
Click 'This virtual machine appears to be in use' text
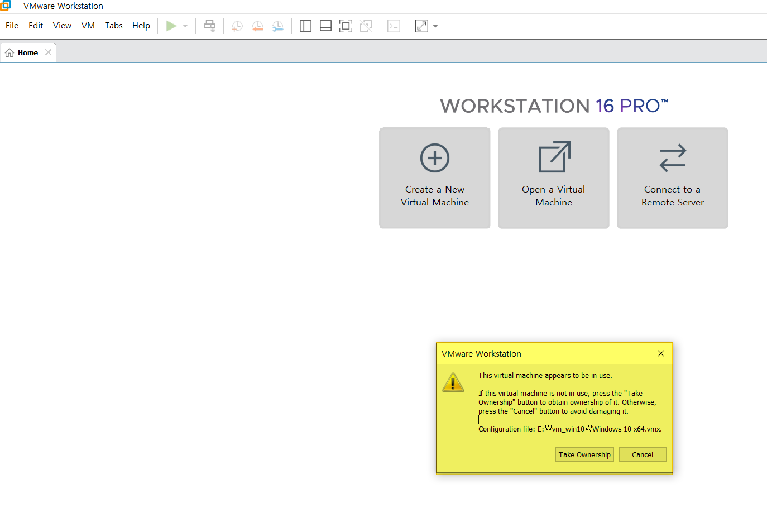(x=545, y=376)
